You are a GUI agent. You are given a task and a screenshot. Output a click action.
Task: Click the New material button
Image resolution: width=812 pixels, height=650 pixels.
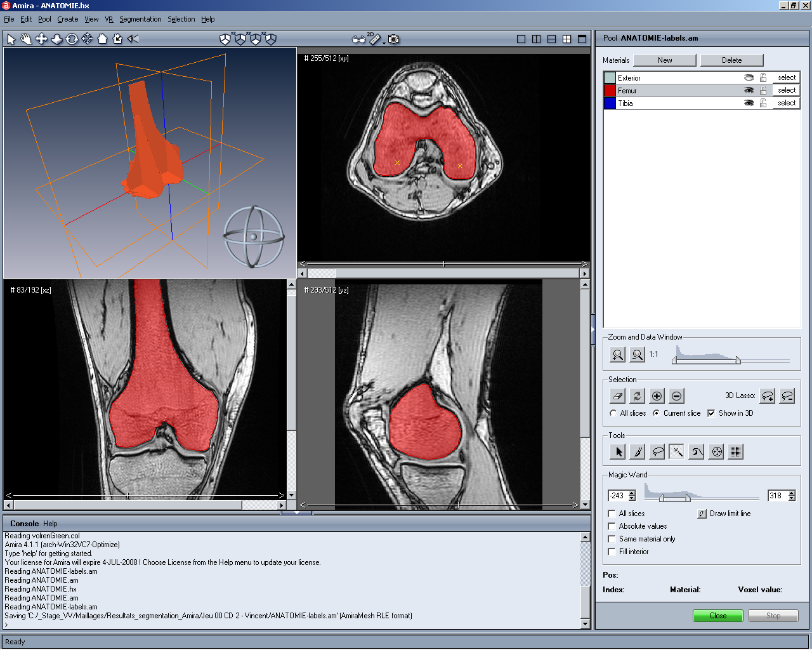(x=665, y=60)
